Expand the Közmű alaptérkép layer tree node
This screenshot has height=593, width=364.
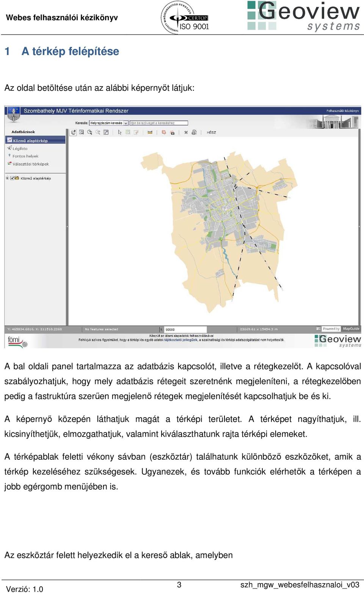click(7, 178)
